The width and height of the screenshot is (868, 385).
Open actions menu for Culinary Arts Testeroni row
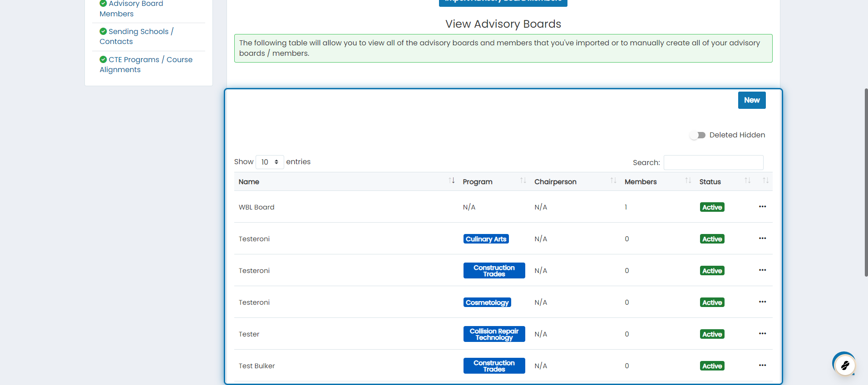click(x=762, y=239)
